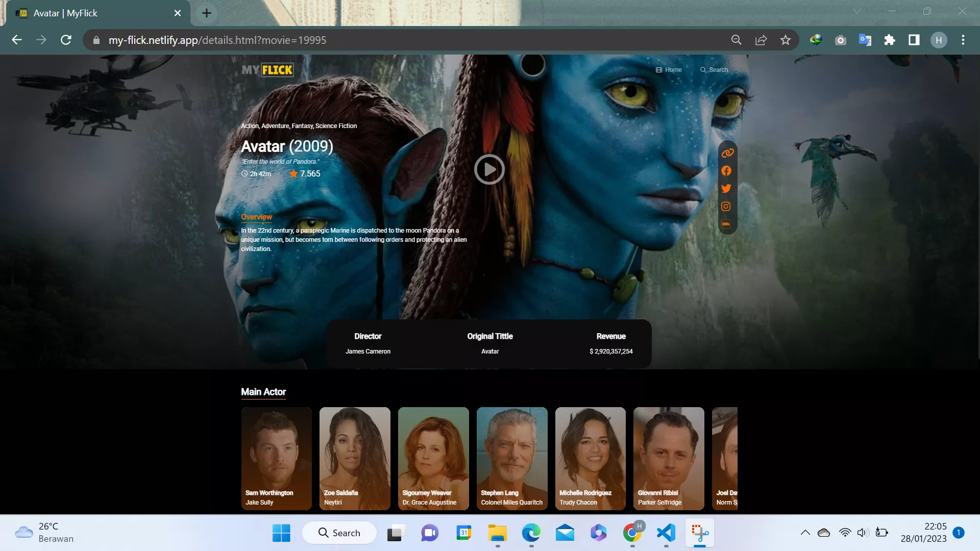Open the Facebook icon in social bar

pos(726,171)
